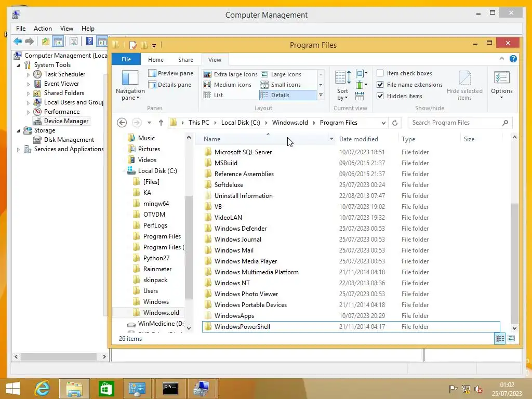Open Explorer File tab

[x=126, y=59]
